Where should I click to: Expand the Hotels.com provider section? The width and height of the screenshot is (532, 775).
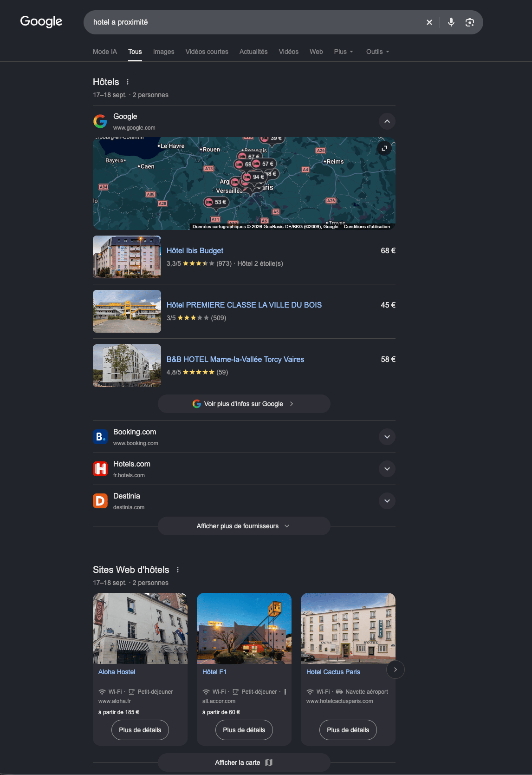click(x=387, y=469)
